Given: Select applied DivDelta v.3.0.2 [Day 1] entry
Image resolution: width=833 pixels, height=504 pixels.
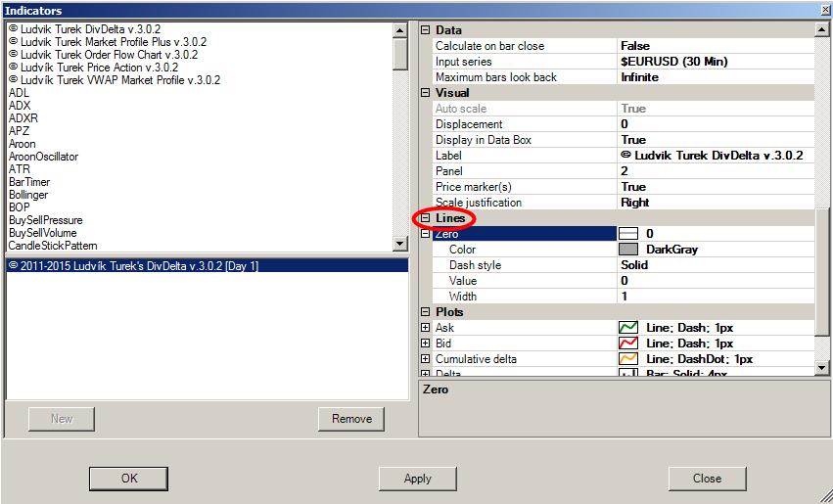Looking at the screenshot, I should [x=207, y=266].
